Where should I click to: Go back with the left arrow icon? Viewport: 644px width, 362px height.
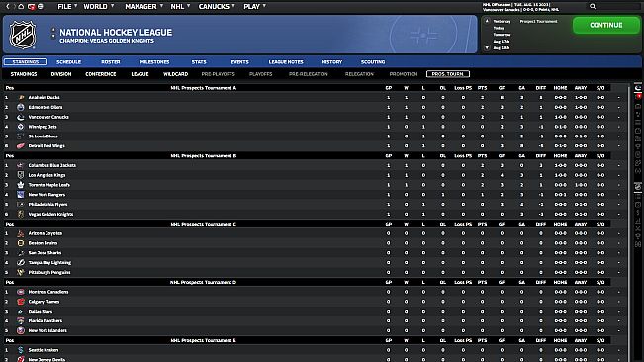(7, 7)
